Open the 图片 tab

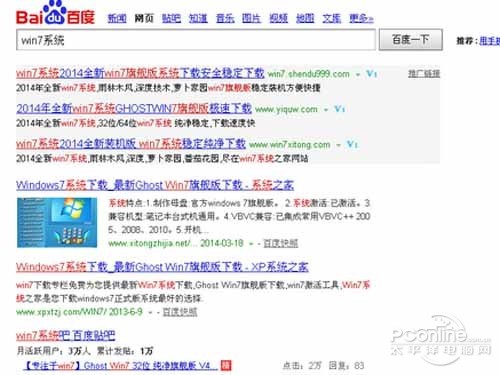[251, 18]
